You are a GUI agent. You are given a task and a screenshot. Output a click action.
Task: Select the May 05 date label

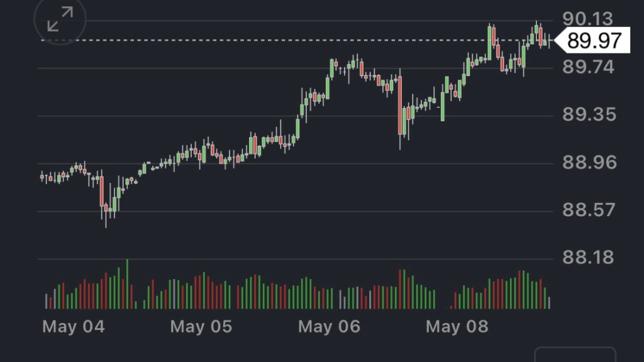(x=201, y=327)
